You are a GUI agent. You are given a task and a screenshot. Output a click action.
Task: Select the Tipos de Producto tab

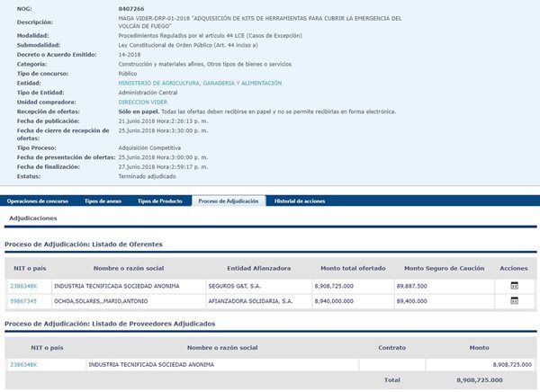click(158, 200)
